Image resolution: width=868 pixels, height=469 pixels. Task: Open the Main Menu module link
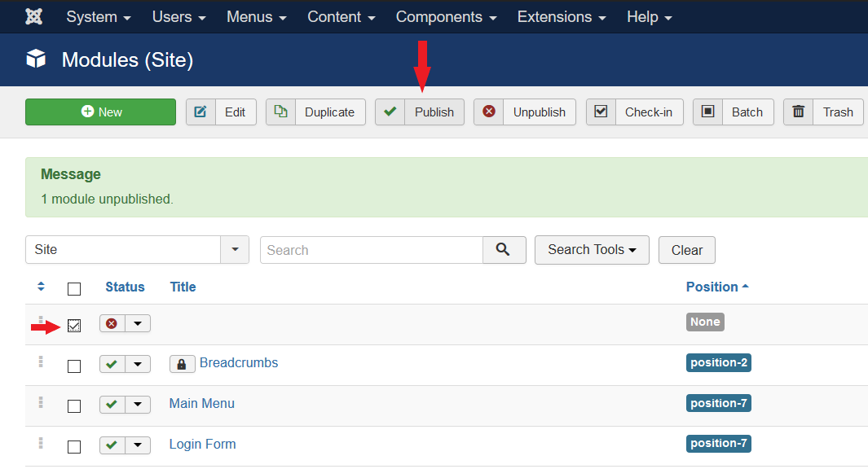click(x=201, y=404)
